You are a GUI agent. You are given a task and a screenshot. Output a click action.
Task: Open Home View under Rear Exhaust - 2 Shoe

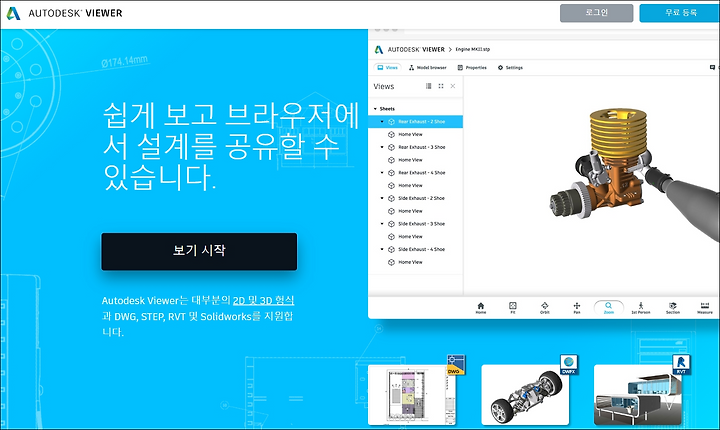tap(411, 135)
